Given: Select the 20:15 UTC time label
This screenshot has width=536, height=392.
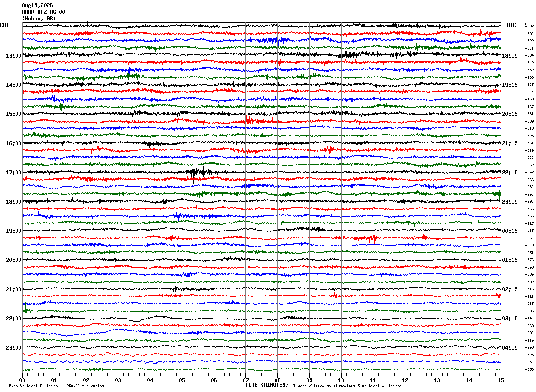Looking at the screenshot, I should (510, 114).
